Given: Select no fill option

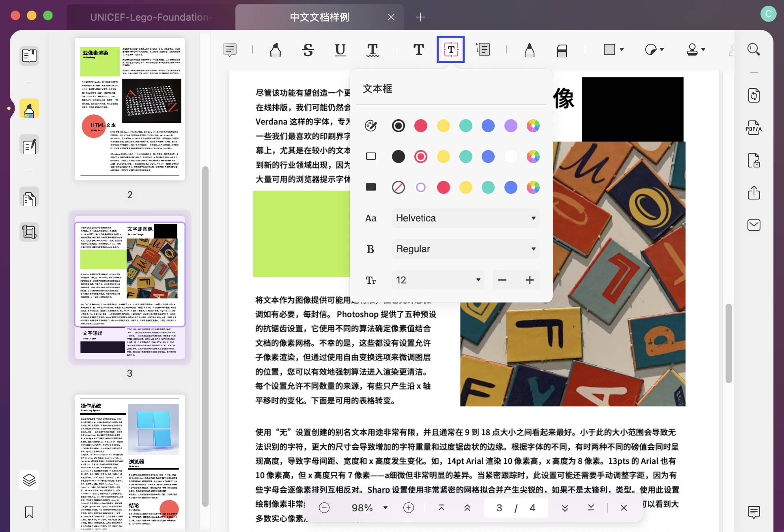Looking at the screenshot, I should coord(398,187).
